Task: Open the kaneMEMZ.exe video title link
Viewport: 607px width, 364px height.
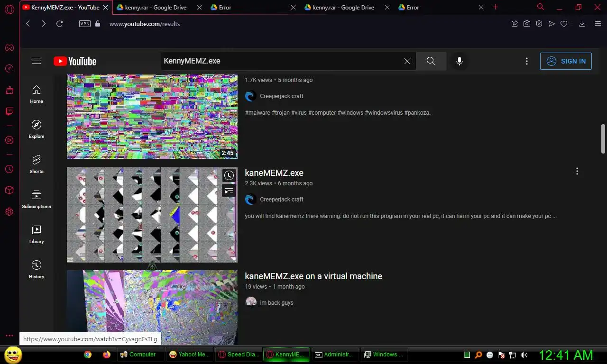Action: 274,173
